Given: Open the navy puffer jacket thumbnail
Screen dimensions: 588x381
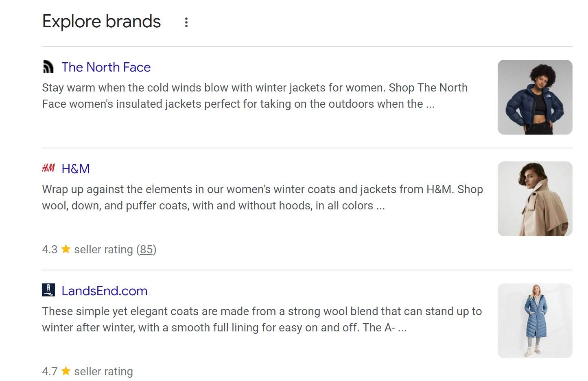Looking at the screenshot, I should point(535,97).
